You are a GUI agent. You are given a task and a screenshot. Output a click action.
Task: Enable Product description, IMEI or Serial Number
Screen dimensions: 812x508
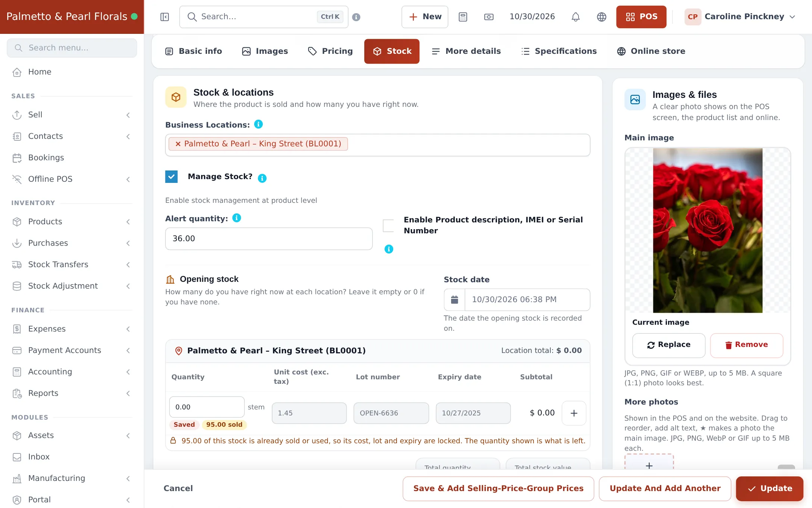pos(388,225)
